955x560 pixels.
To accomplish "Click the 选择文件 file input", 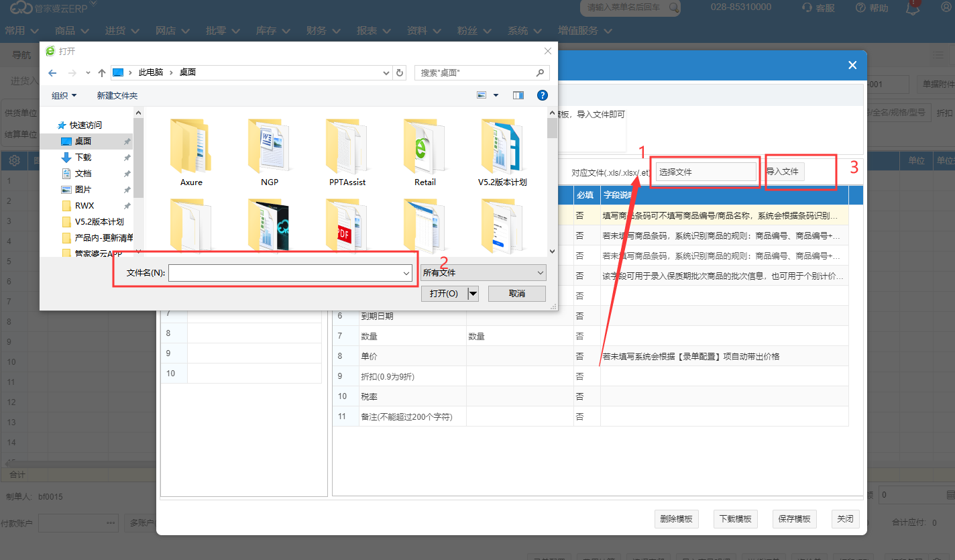I will [706, 172].
